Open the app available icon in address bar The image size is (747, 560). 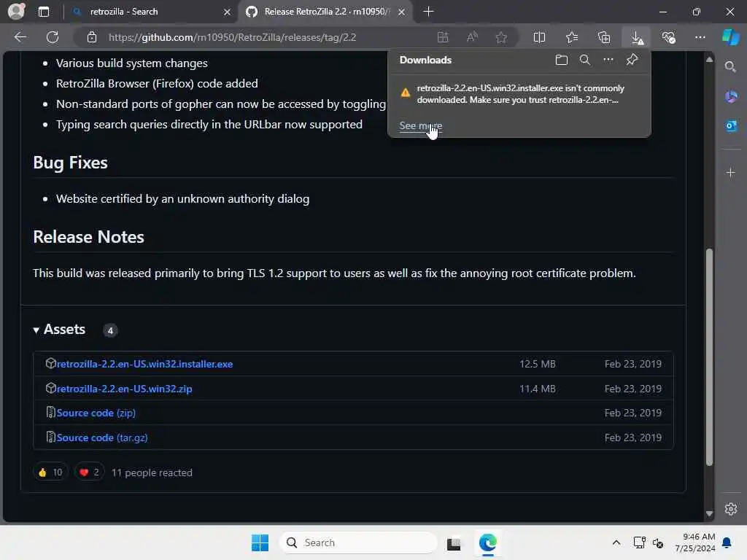(443, 37)
